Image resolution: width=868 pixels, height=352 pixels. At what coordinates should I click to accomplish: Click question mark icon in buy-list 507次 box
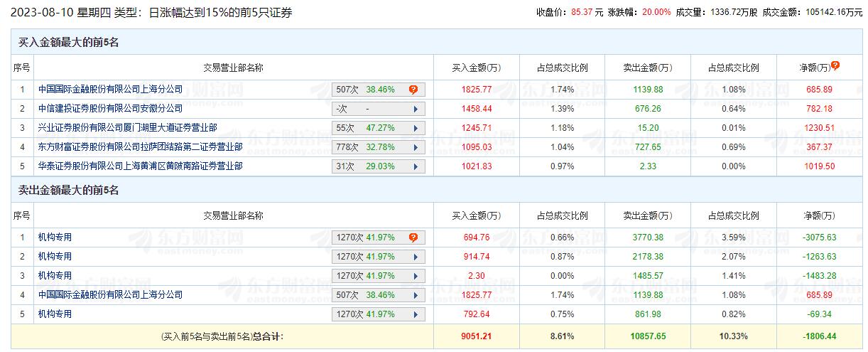(x=413, y=90)
